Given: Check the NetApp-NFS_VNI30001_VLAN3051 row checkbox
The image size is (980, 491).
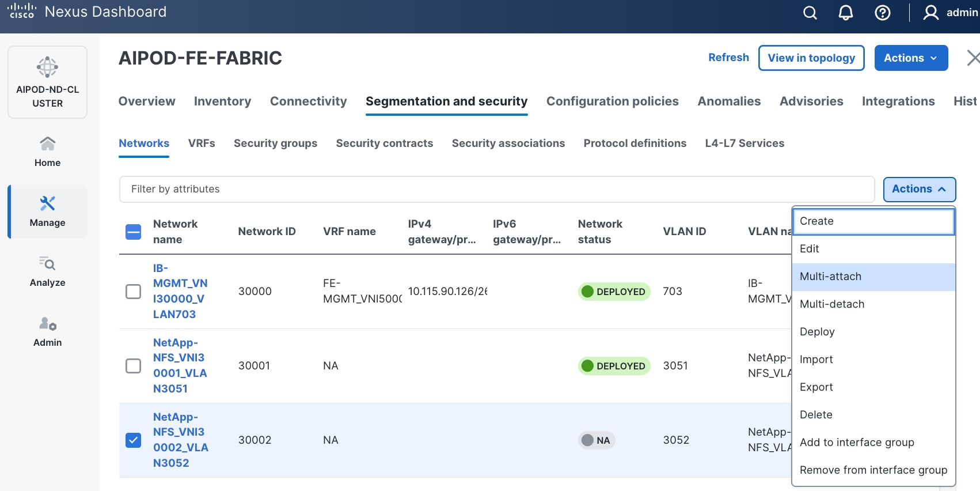Looking at the screenshot, I should click(x=133, y=366).
